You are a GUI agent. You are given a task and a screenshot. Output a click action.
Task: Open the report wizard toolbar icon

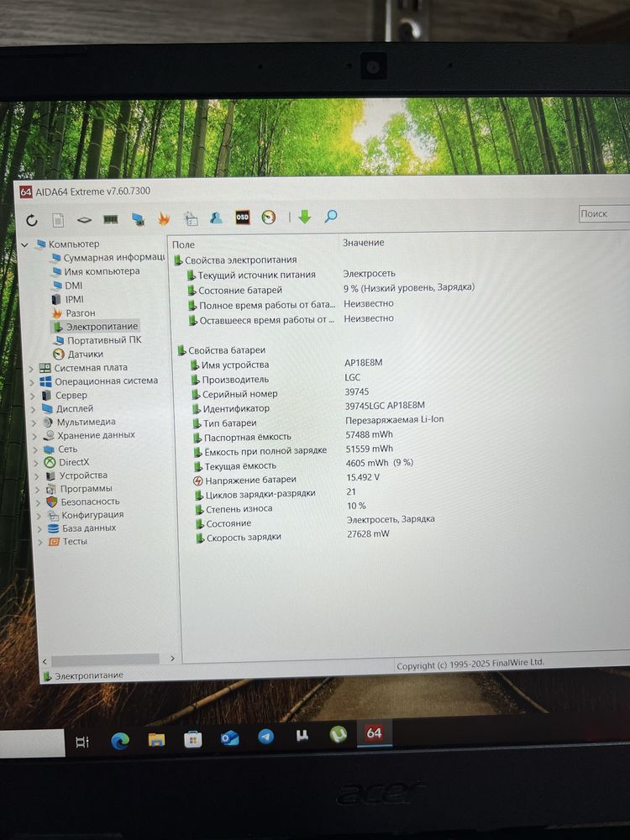click(x=190, y=218)
